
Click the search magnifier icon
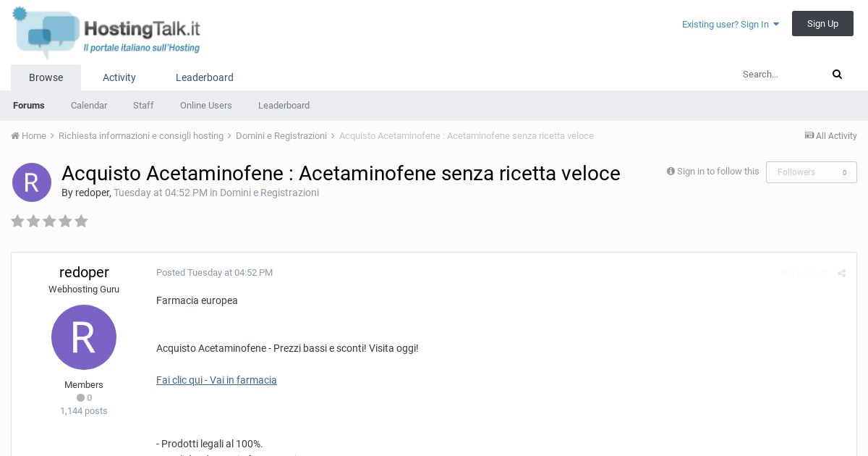(x=837, y=75)
